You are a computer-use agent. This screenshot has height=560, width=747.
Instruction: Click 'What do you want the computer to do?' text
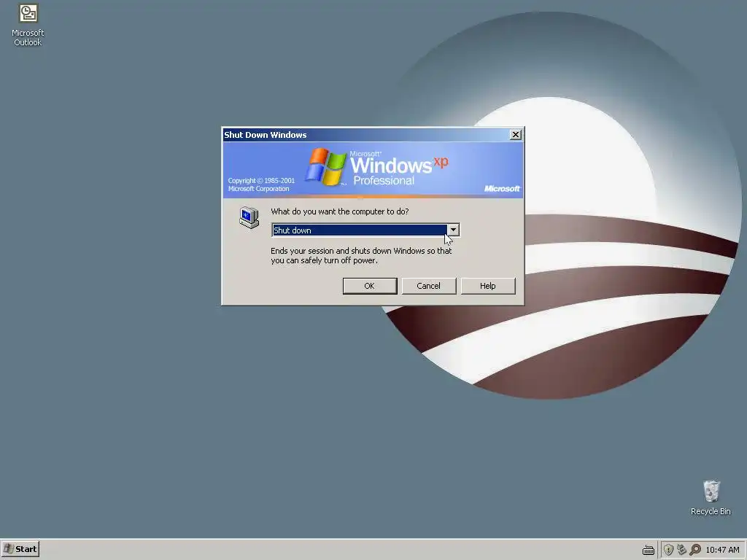coord(340,211)
